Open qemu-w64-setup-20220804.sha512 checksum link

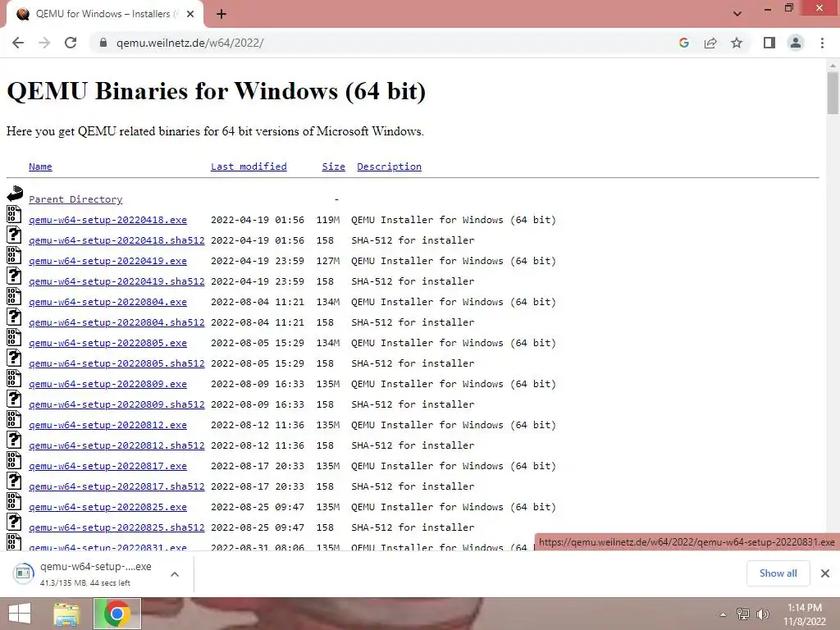[116, 322]
